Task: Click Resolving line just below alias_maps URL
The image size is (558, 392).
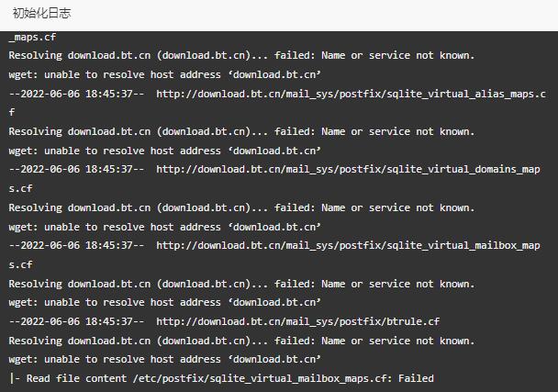Action: tap(241, 131)
